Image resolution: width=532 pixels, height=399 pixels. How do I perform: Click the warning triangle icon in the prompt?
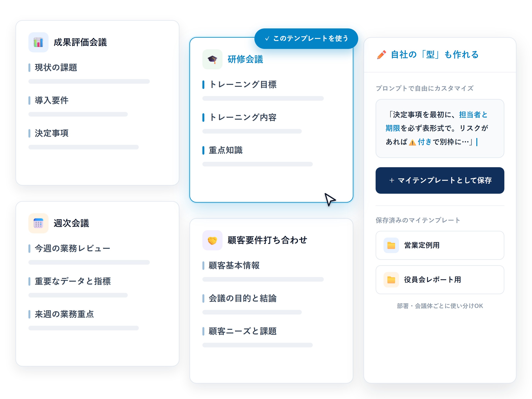412,142
